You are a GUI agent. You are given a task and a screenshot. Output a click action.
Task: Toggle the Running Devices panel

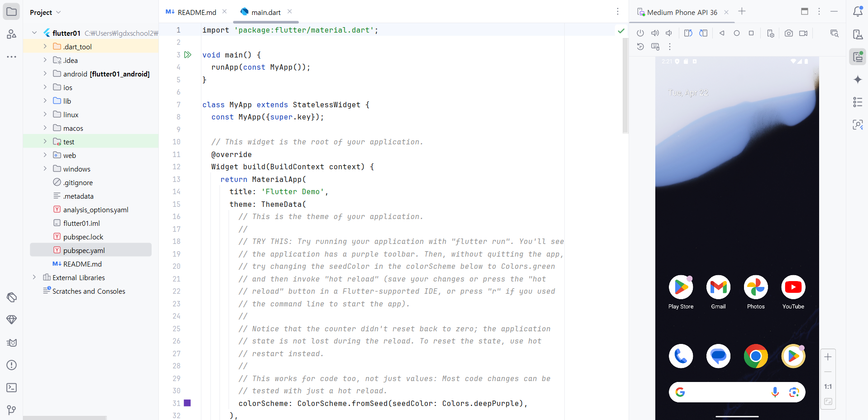[x=858, y=57]
